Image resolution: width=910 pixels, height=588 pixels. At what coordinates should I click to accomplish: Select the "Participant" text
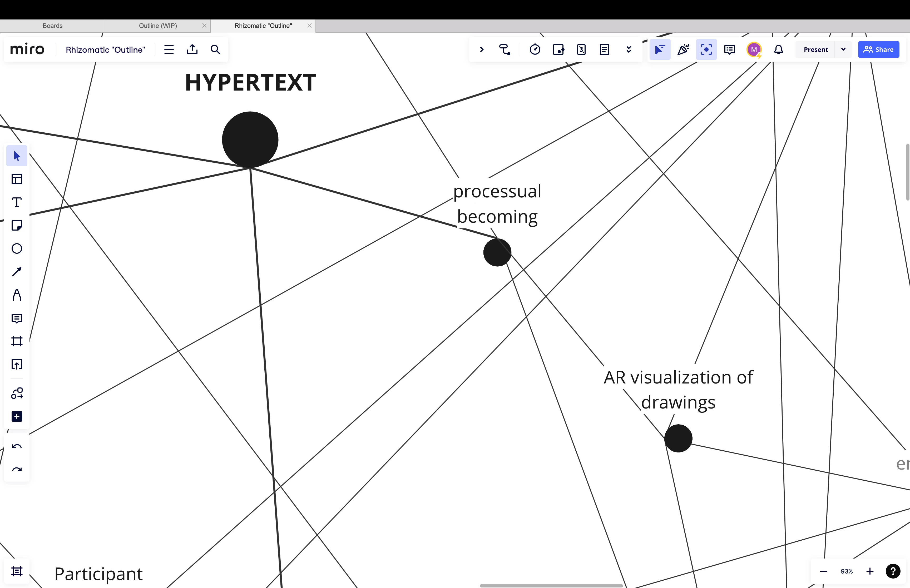98,574
